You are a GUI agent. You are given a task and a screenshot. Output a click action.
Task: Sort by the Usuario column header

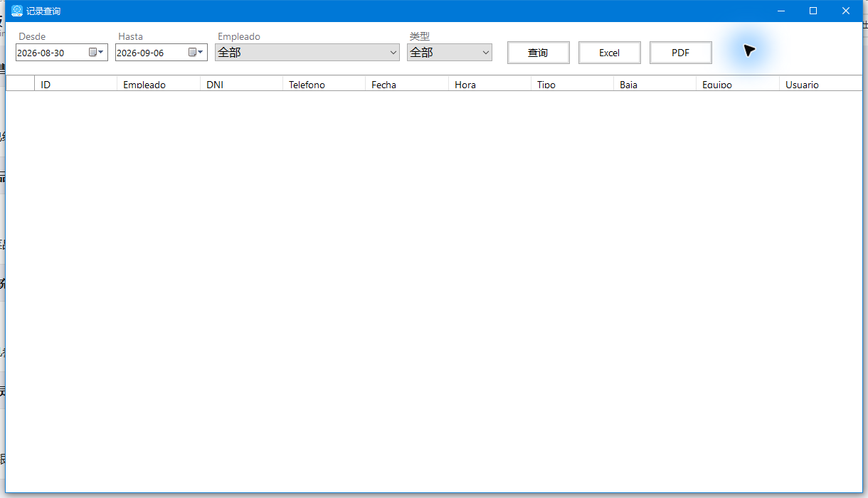click(x=820, y=84)
